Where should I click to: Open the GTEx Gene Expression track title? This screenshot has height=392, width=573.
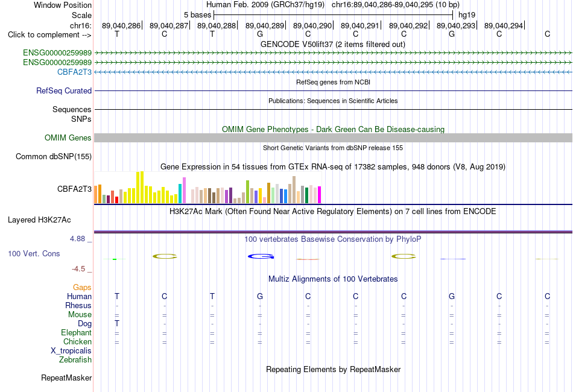tap(333, 167)
